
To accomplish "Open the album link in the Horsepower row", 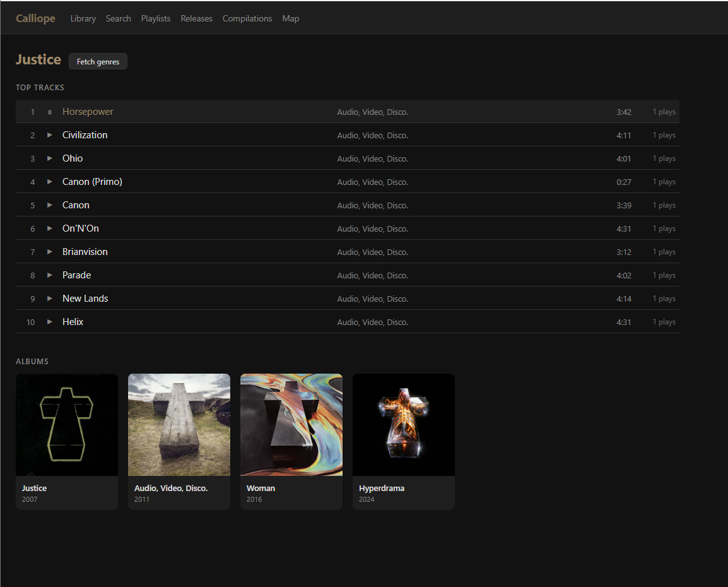I will (372, 112).
